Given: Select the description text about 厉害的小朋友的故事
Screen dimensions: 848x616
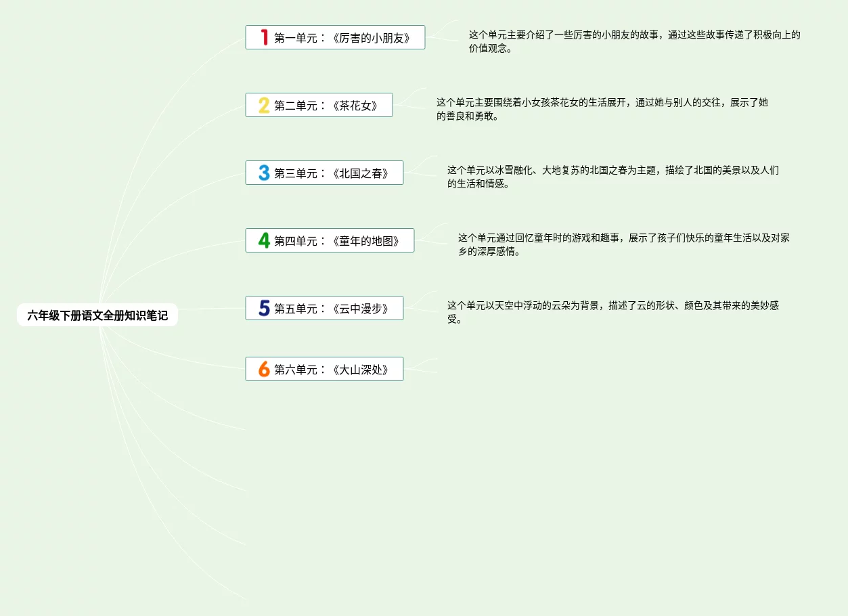Looking at the screenshot, I should point(635,41).
